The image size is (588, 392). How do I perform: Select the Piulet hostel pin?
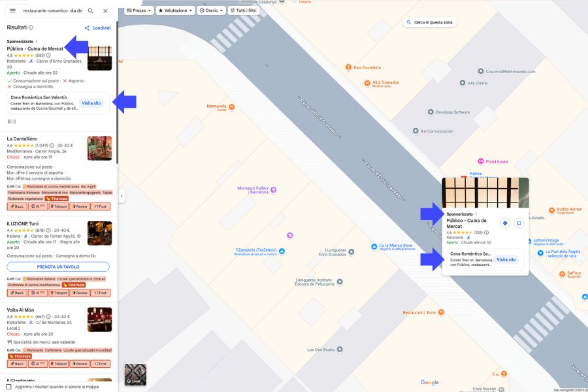(481, 161)
